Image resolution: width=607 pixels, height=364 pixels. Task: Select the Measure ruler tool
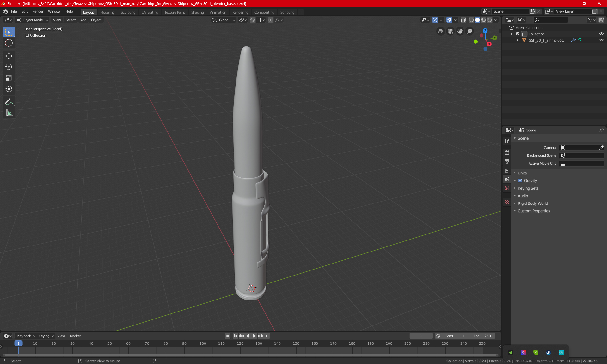[9, 113]
